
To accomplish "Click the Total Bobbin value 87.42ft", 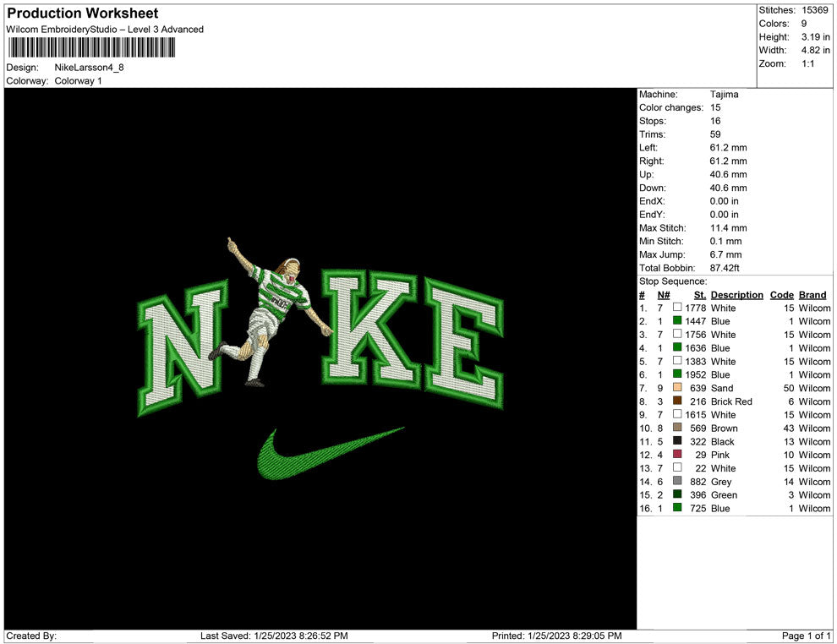I will tap(725, 268).
